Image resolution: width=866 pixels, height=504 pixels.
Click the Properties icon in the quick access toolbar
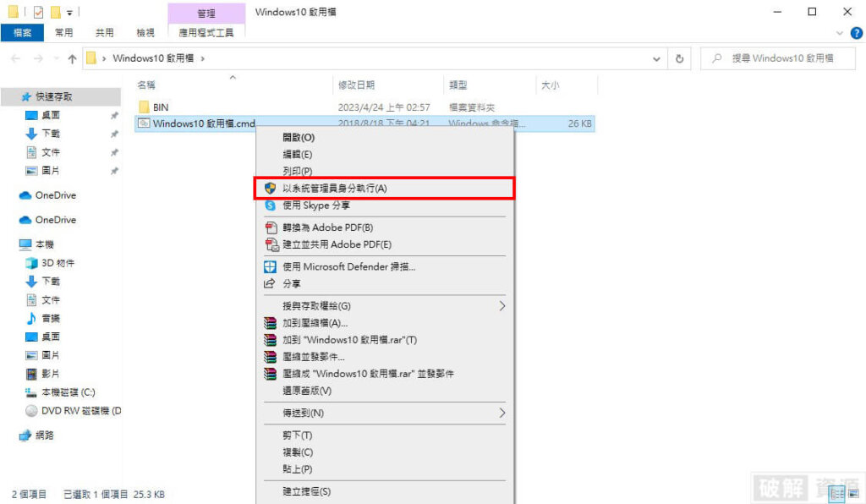coord(38,12)
